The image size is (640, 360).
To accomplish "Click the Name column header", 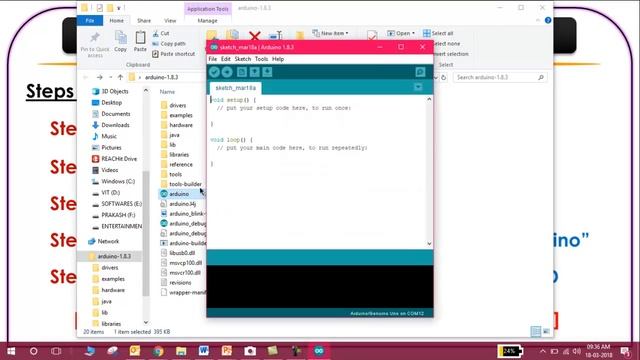I will click(x=167, y=92).
